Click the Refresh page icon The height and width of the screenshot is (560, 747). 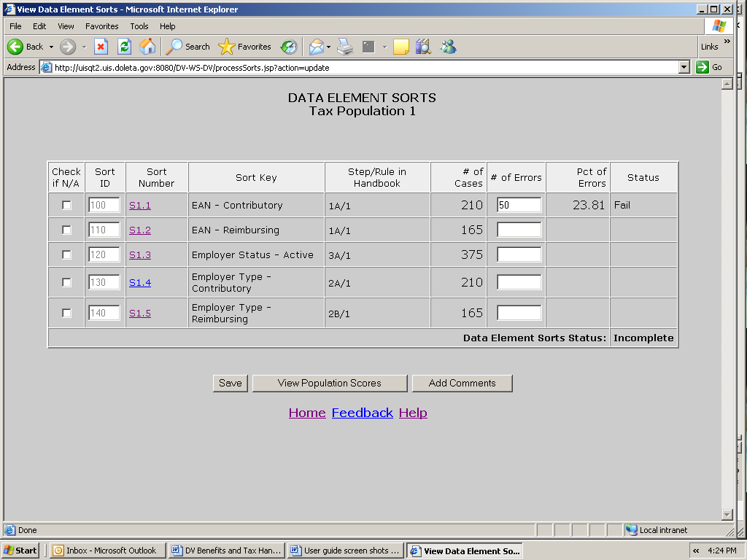124,47
